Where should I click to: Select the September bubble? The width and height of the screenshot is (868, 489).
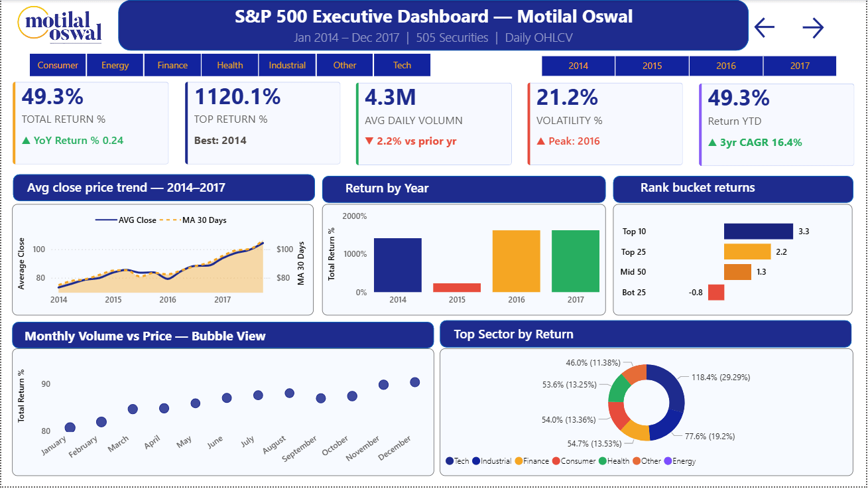coord(321,398)
